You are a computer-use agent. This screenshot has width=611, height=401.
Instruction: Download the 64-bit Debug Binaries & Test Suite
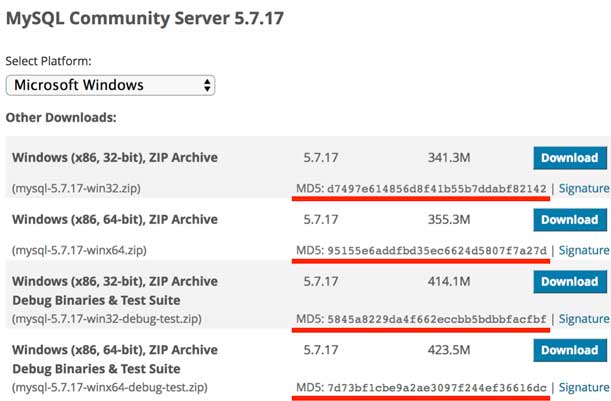coord(569,350)
